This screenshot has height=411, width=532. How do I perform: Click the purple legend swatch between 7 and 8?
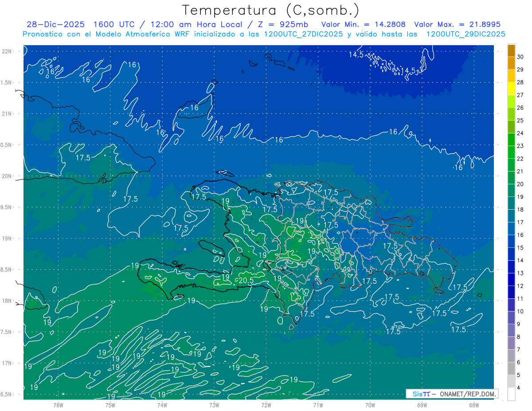511,343
